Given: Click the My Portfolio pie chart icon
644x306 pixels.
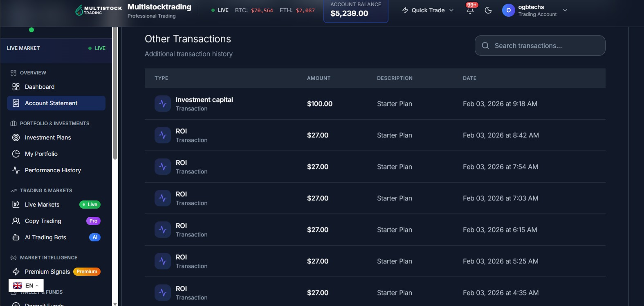Looking at the screenshot, I should 16,154.
